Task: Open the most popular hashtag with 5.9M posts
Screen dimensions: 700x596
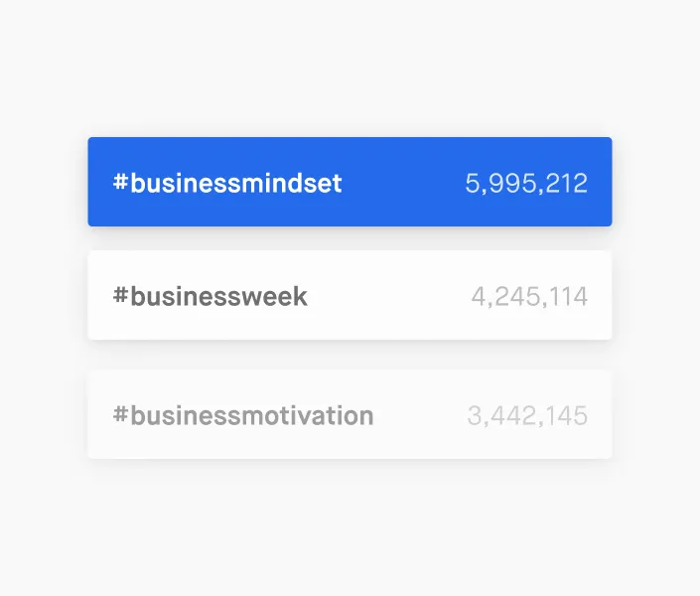Action: pos(350,182)
